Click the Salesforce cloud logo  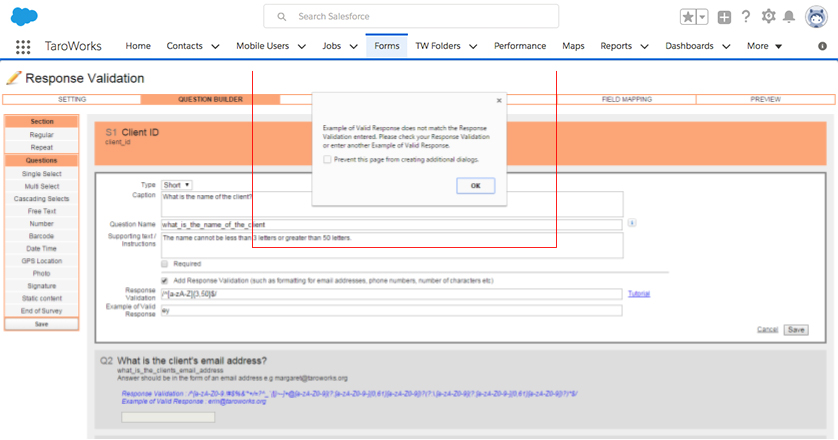pos(24,17)
